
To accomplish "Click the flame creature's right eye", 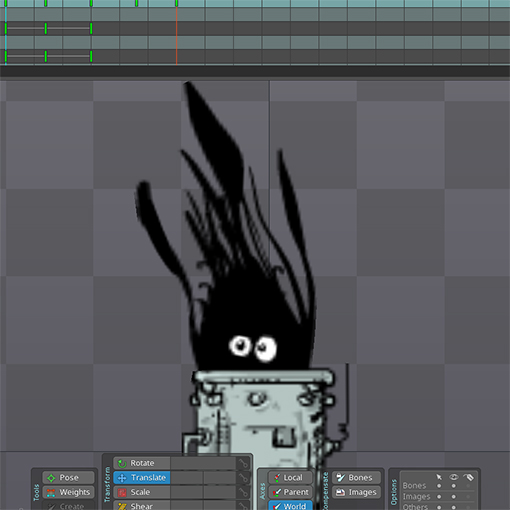I will click(x=266, y=349).
